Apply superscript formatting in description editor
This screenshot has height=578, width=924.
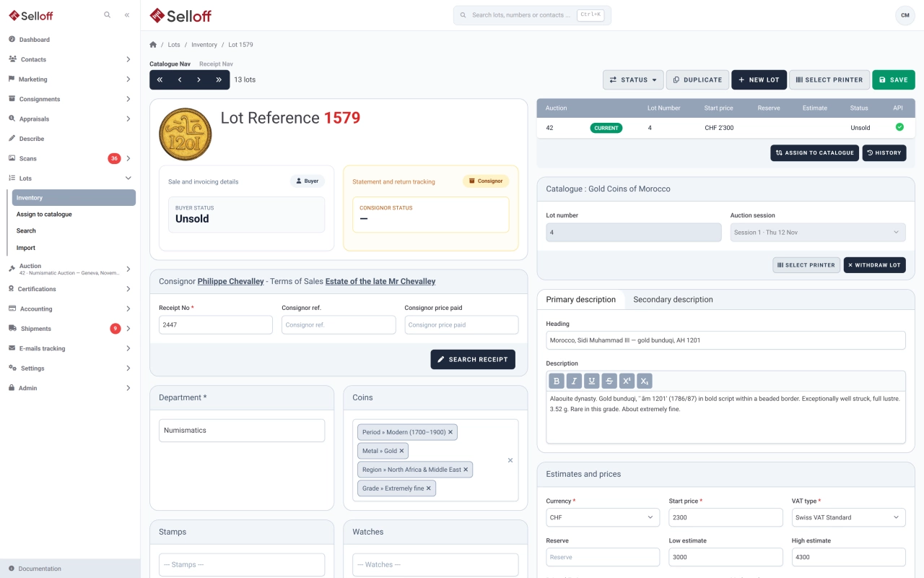tap(627, 381)
